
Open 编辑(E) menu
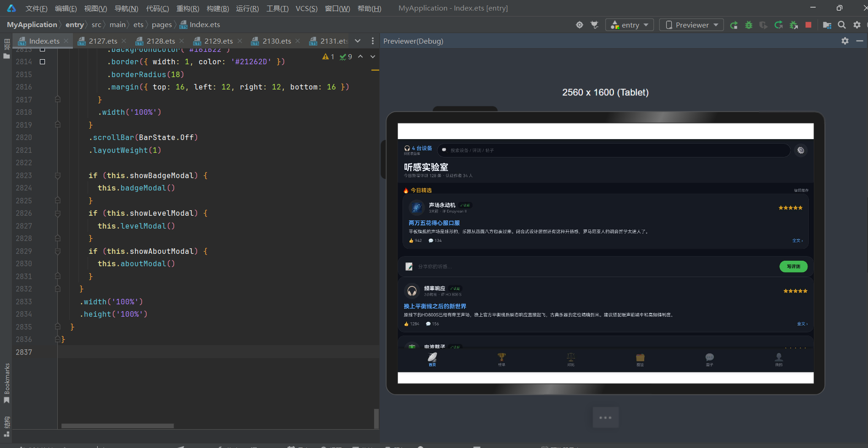(x=66, y=8)
